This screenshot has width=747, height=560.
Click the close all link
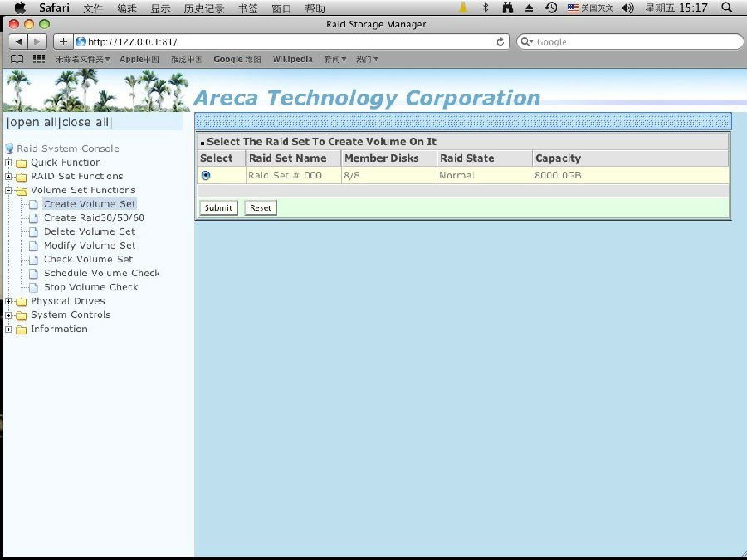pyautogui.click(x=85, y=123)
